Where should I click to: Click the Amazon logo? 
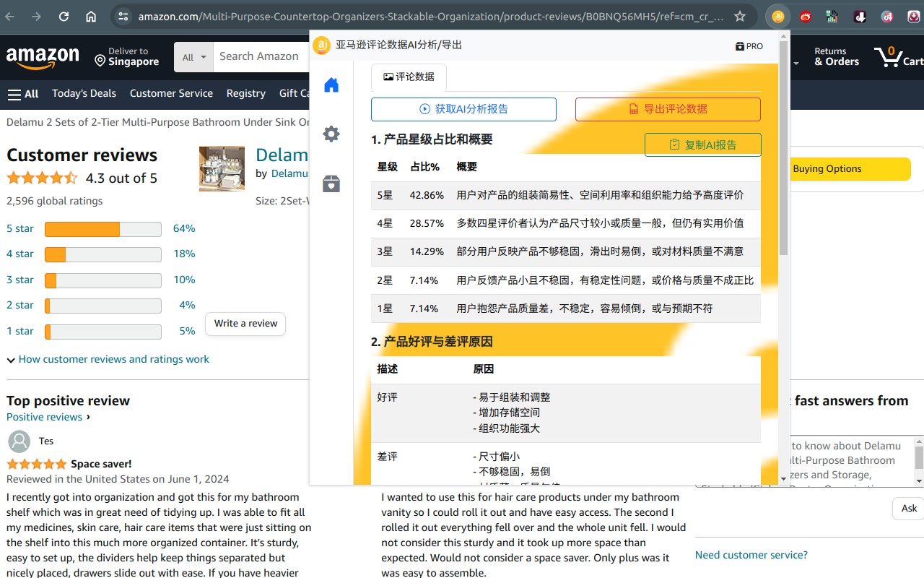43,57
